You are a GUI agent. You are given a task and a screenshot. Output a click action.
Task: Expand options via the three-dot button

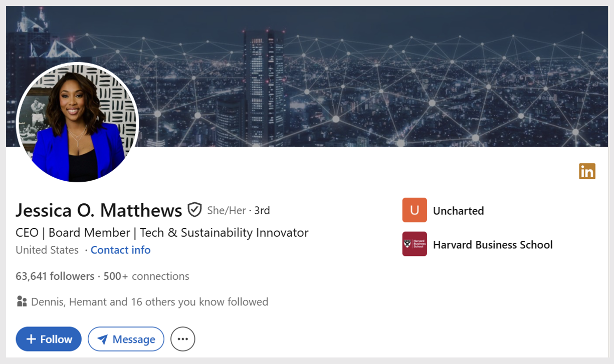182,339
